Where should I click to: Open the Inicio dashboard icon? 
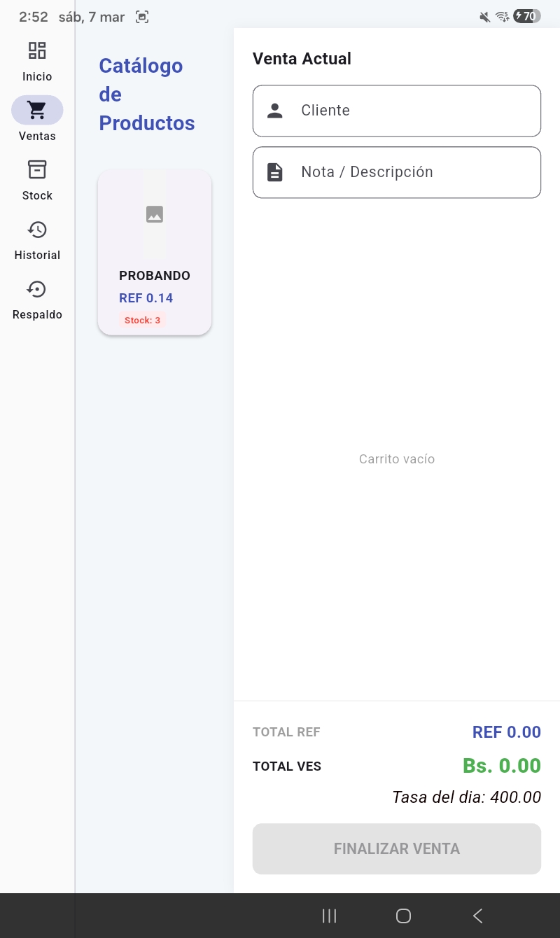[37, 50]
